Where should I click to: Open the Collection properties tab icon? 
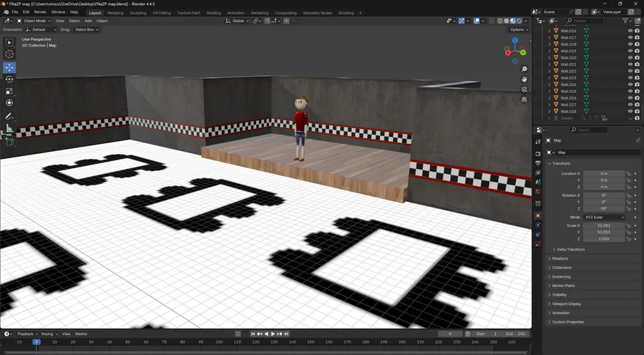click(x=538, y=203)
